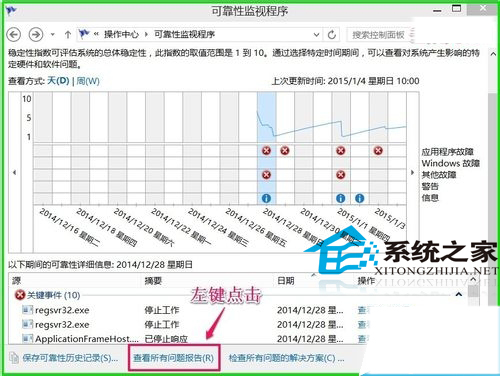Click 保存可靠性历史记录(S) link
The width and height of the screenshot is (500, 376).
70,358
